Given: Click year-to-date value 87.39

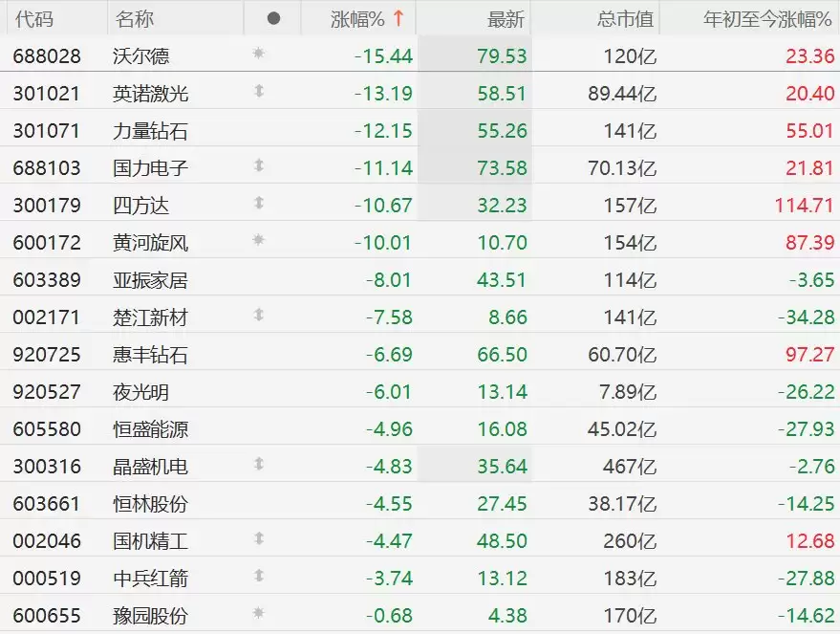Looking at the screenshot, I should pyautogui.click(x=810, y=242).
